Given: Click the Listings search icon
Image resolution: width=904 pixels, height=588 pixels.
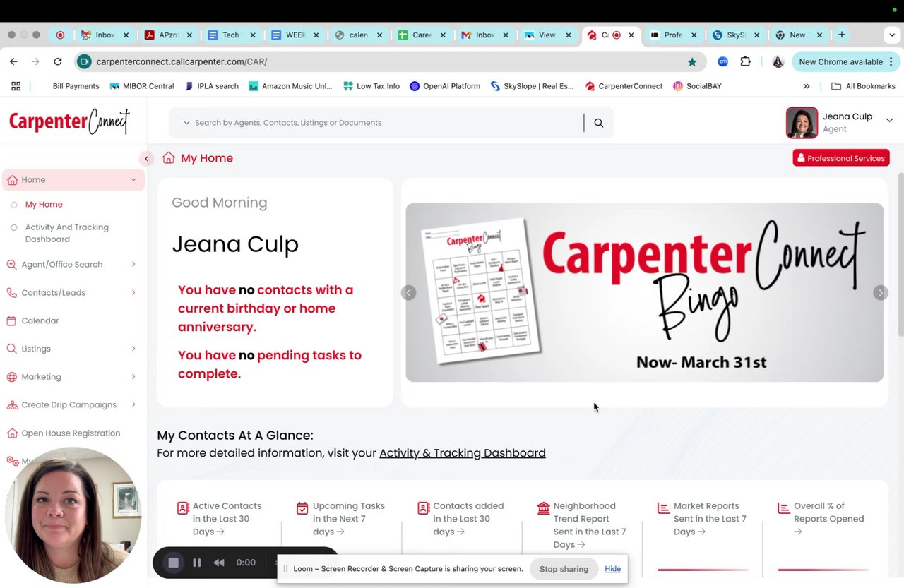Looking at the screenshot, I should pos(11,349).
